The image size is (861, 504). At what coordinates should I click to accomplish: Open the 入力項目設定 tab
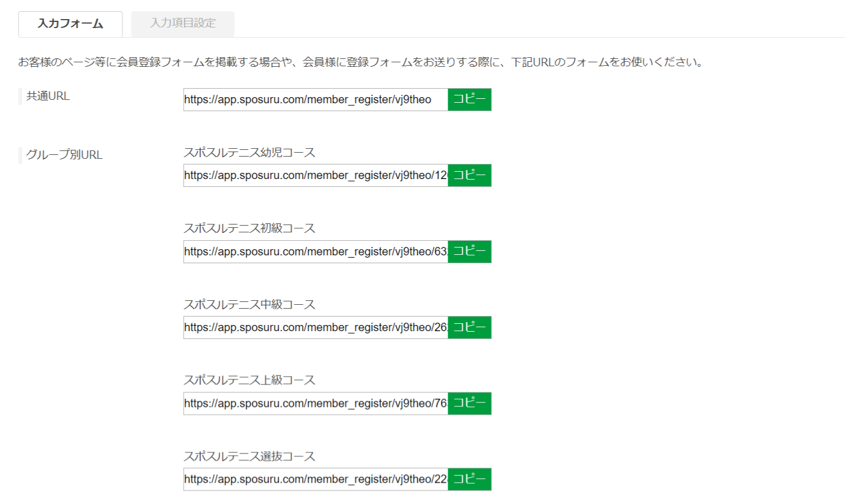183,24
